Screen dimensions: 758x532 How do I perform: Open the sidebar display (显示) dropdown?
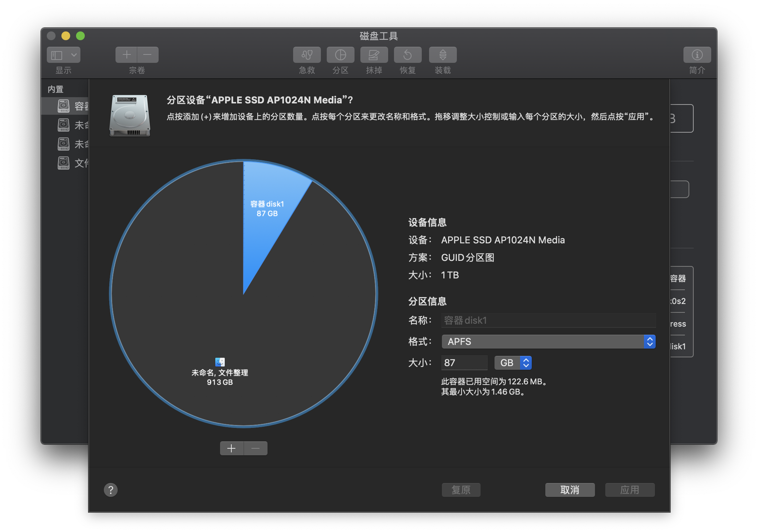coord(64,55)
